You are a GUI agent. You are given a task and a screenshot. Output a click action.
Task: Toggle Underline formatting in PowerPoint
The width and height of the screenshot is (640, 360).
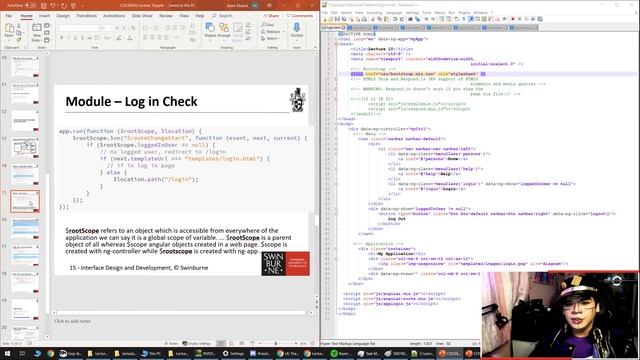pos(76,38)
